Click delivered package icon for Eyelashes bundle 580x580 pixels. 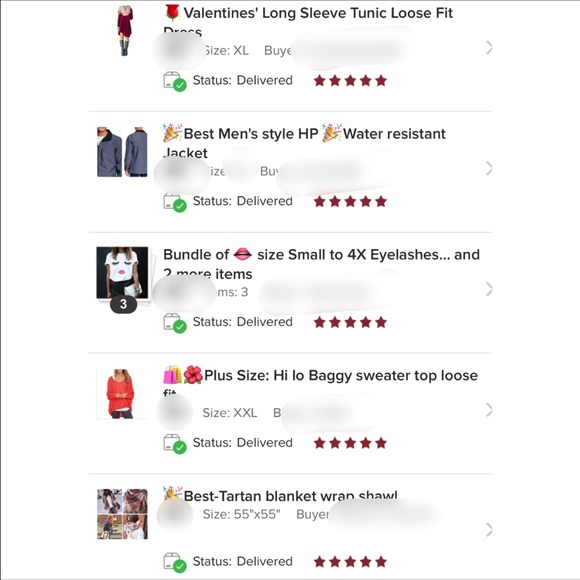(x=175, y=323)
